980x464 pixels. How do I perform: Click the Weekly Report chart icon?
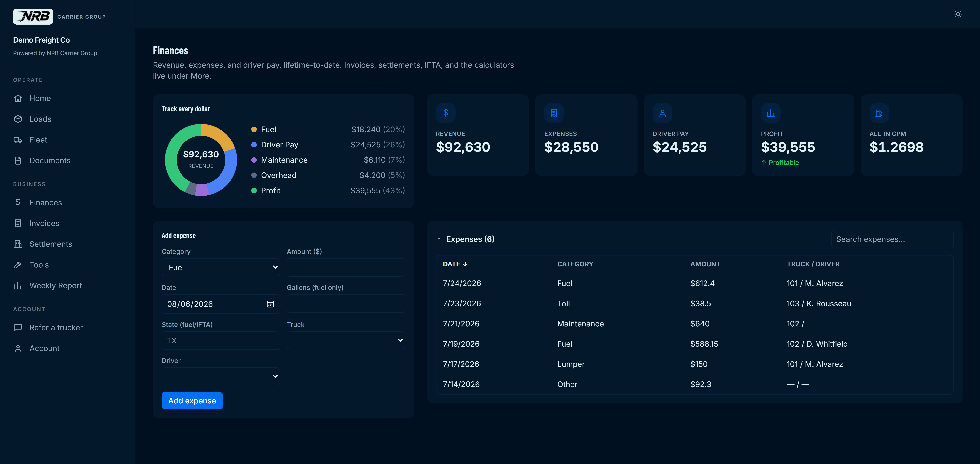click(x=18, y=286)
